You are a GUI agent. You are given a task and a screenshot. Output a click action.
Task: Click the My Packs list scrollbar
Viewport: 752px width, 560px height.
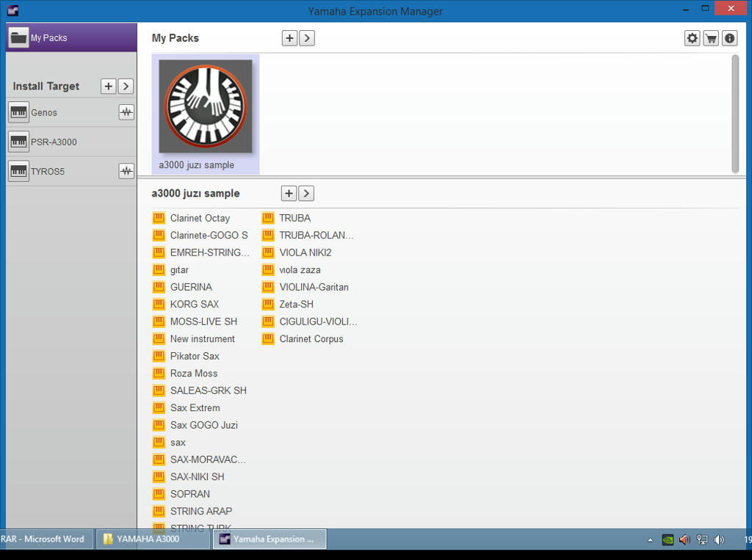click(735, 114)
